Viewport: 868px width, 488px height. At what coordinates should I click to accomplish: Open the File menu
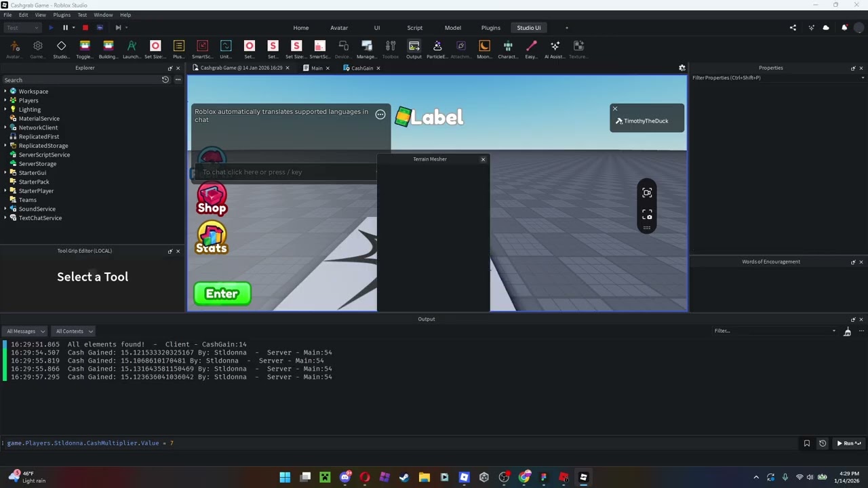pos(7,15)
